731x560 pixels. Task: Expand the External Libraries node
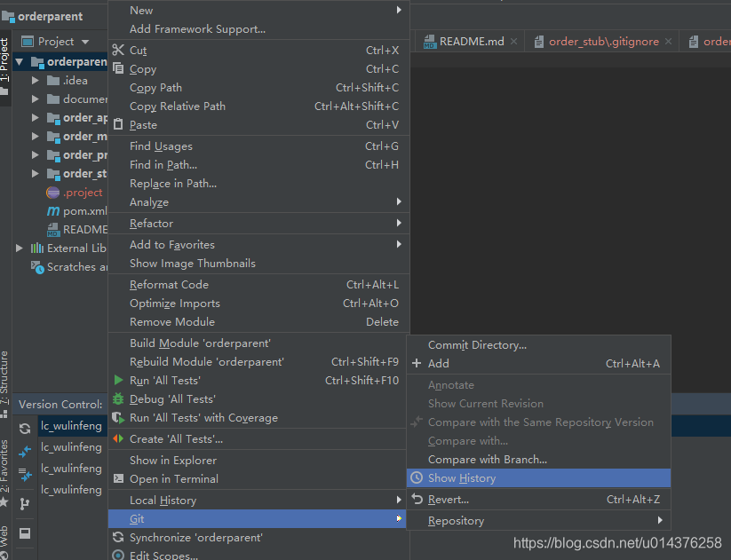click(x=19, y=248)
